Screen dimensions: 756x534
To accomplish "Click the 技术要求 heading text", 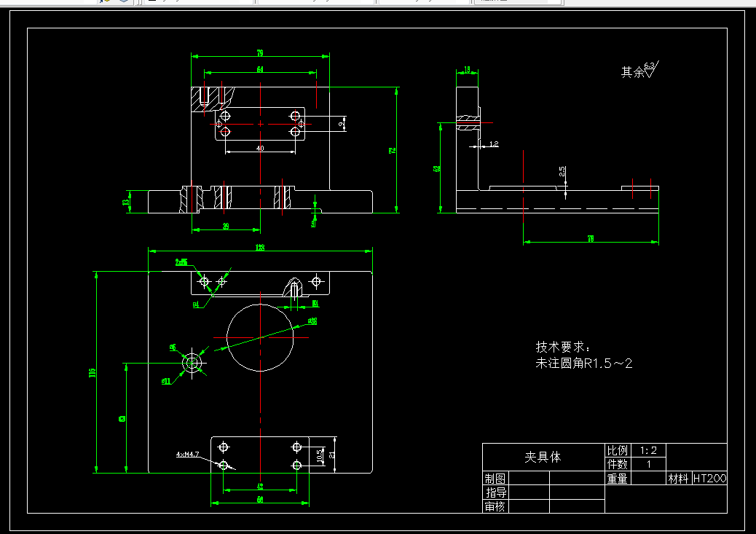I will tap(562, 347).
